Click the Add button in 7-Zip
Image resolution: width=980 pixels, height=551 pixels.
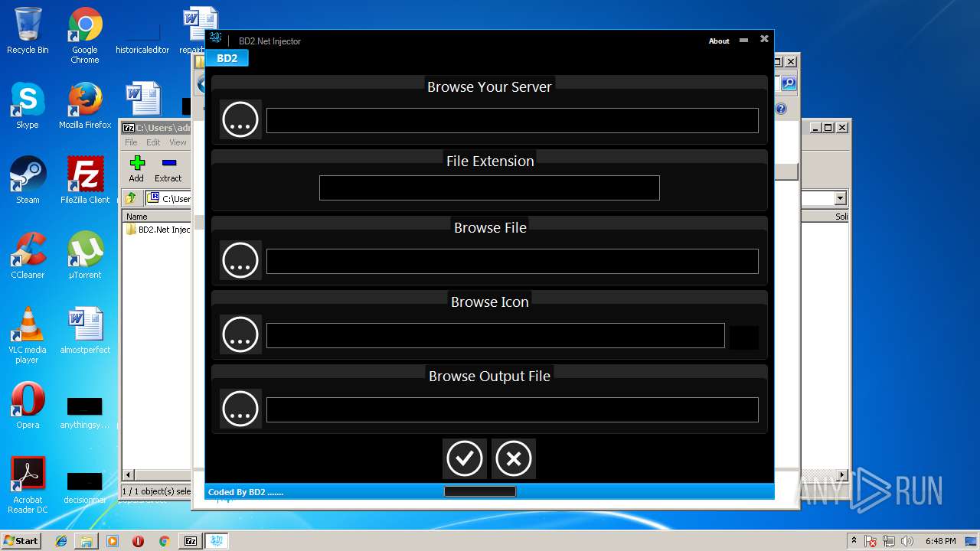click(x=136, y=169)
